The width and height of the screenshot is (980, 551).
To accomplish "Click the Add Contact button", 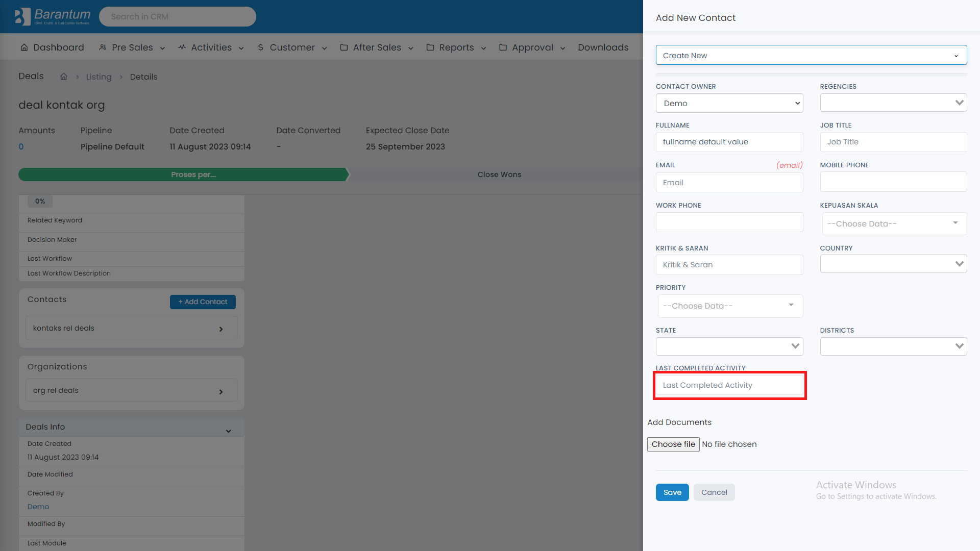I will click(x=203, y=302).
